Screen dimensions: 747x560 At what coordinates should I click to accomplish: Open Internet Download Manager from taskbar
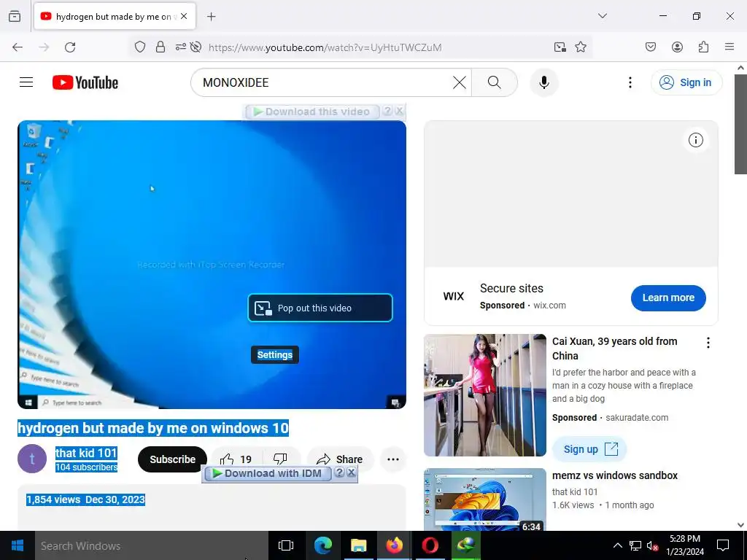tap(465, 545)
